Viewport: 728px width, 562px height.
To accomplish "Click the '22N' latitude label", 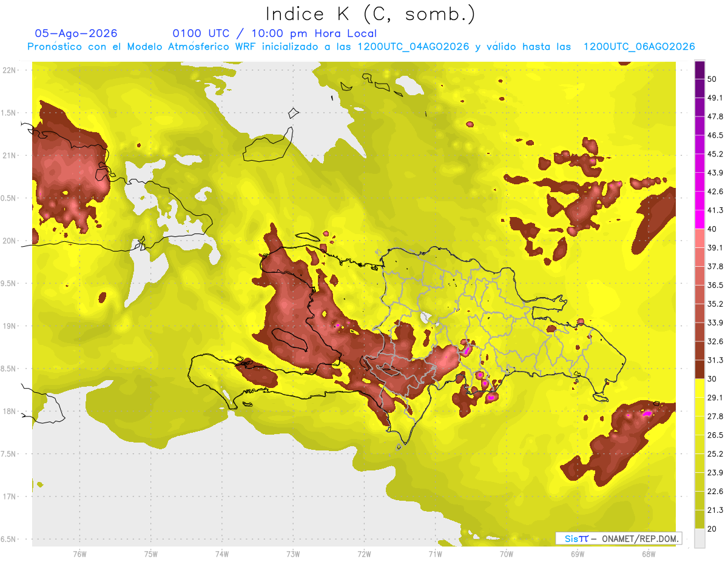I will [10, 70].
